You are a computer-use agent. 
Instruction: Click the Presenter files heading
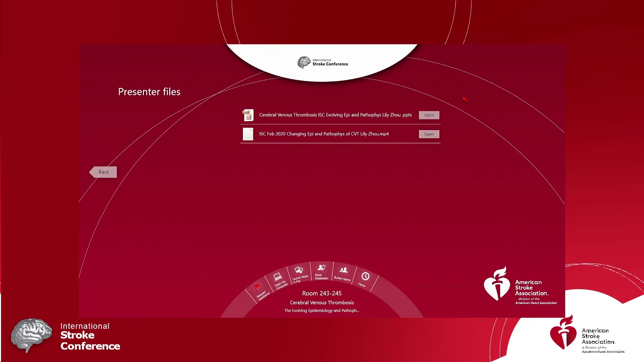tap(149, 92)
